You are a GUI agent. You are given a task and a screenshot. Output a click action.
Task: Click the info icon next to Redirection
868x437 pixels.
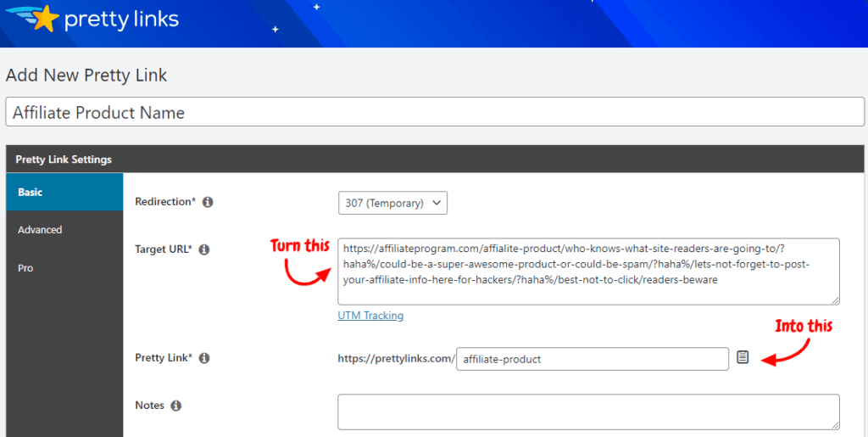208,203
